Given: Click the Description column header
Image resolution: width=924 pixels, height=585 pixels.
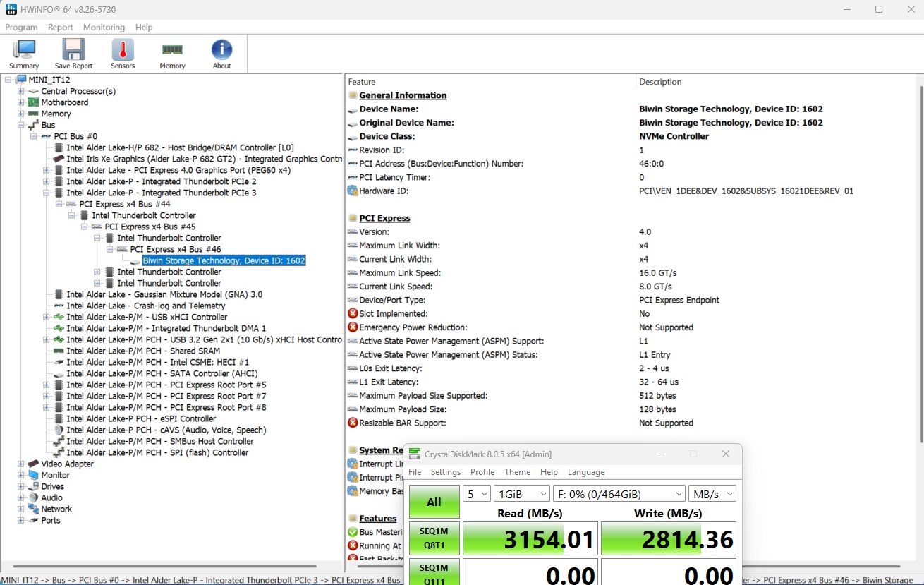Looking at the screenshot, I should (660, 82).
